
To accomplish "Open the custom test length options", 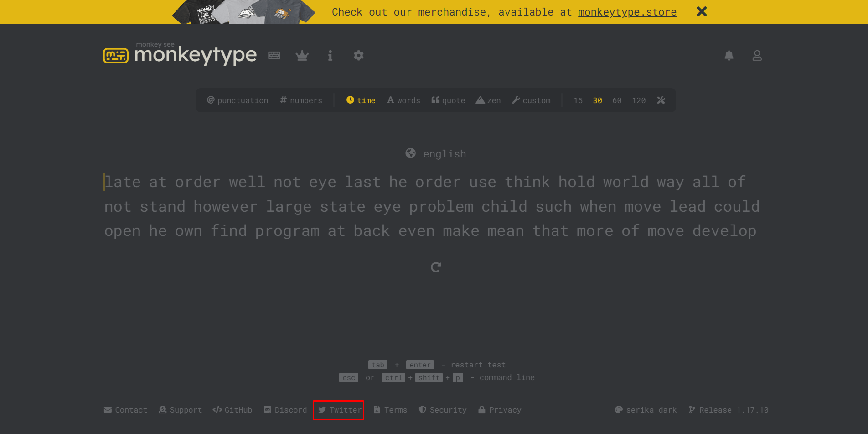I will click(x=531, y=100).
